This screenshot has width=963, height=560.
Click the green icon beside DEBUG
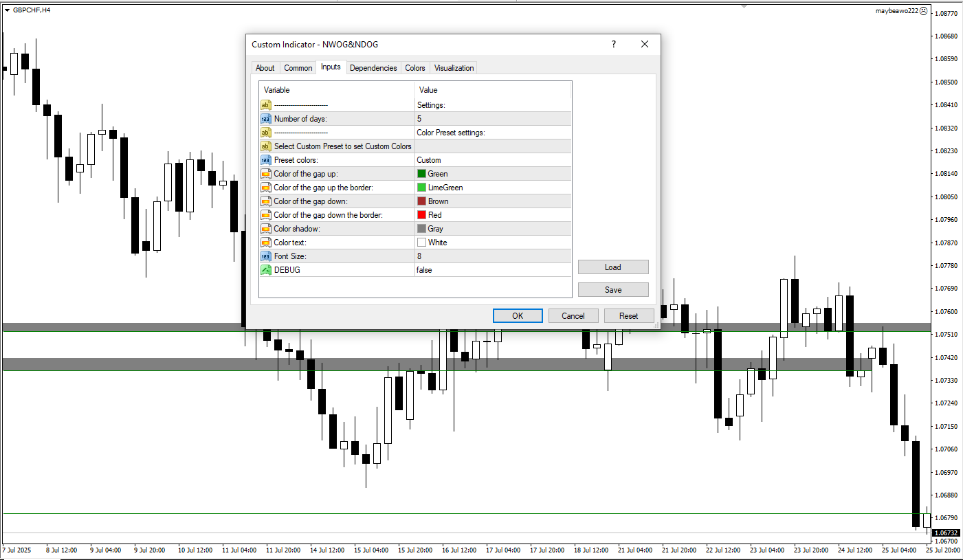[266, 270]
